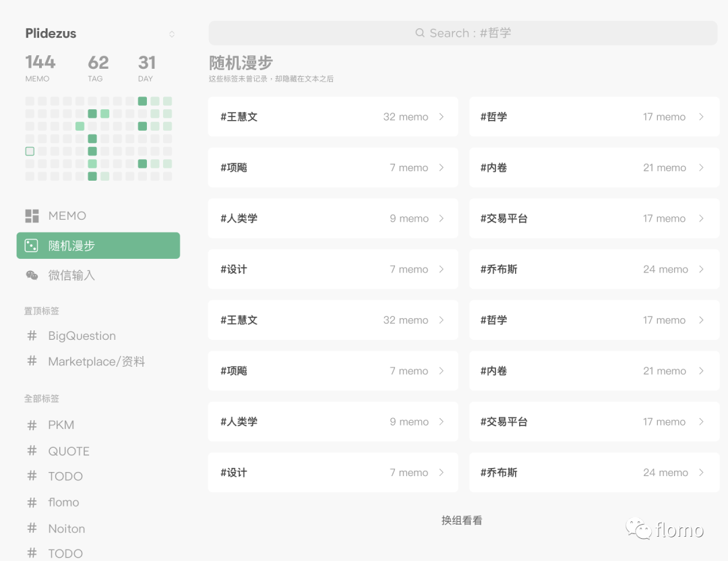Click the subtitle 这些标签未曾记录，却隐藏在文本之后
728x561 pixels.
coord(271,79)
